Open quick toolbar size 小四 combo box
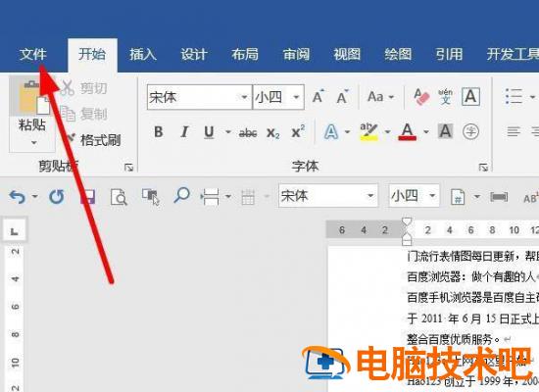 pyautogui.click(x=415, y=196)
